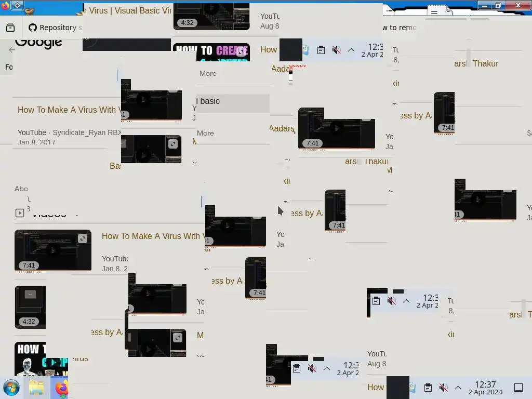Image resolution: width=532 pixels, height=399 pixels.
Task: Open the Firefox View tab-list icon
Action: 10,28
